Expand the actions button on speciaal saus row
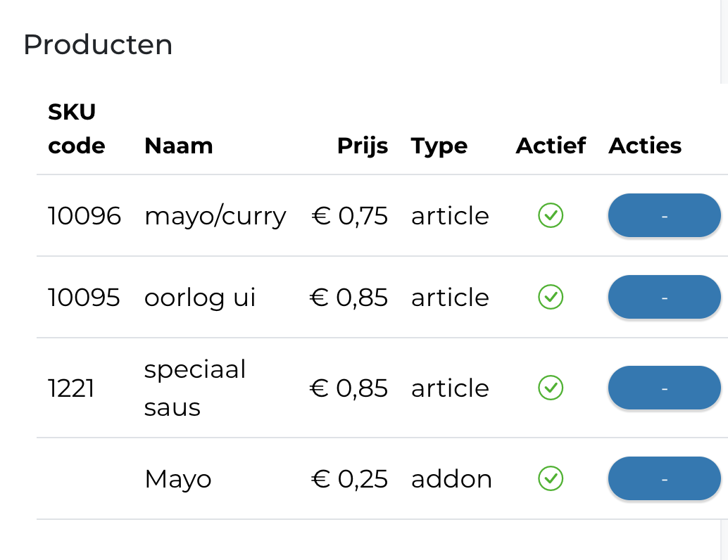Image resolution: width=728 pixels, height=560 pixels. click(664, 388)
